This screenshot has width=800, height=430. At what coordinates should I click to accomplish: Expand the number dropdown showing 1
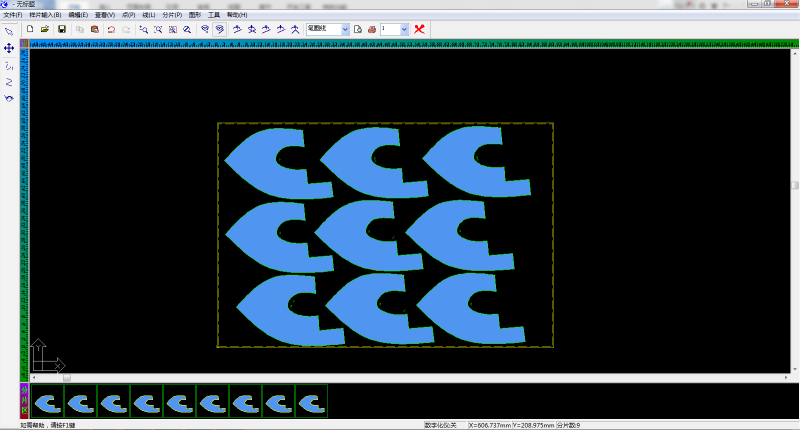[x=404, y=29]
